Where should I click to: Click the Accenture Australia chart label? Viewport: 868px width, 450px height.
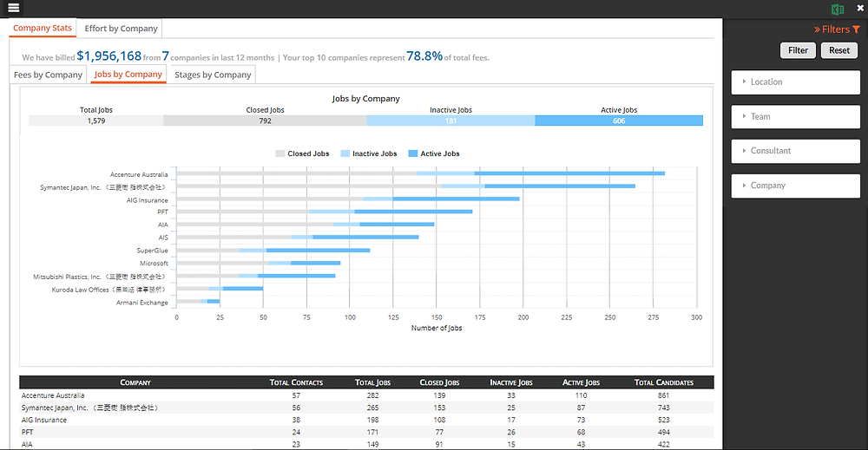pyautogui.click(x=139, y=174)
